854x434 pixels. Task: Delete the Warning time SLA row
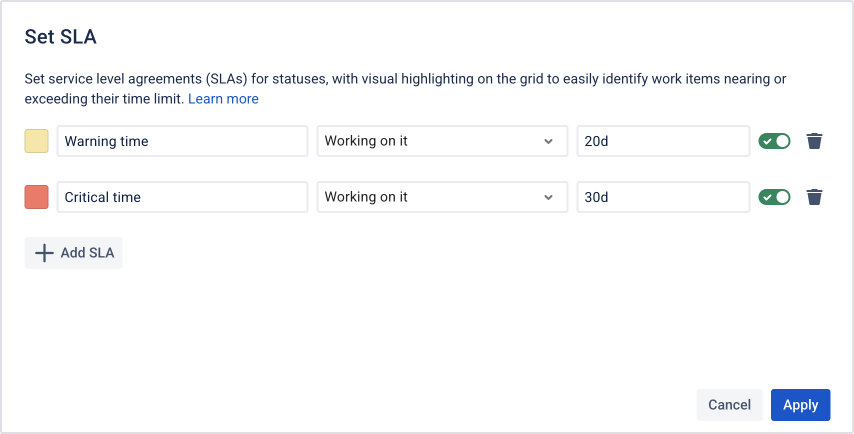pos(814,141)
